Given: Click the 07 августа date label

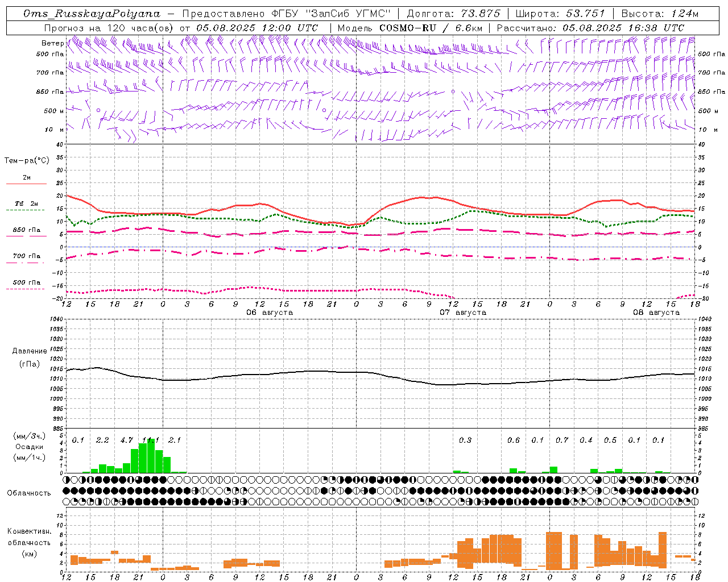Looking at the screenshot, I should 463,313.
